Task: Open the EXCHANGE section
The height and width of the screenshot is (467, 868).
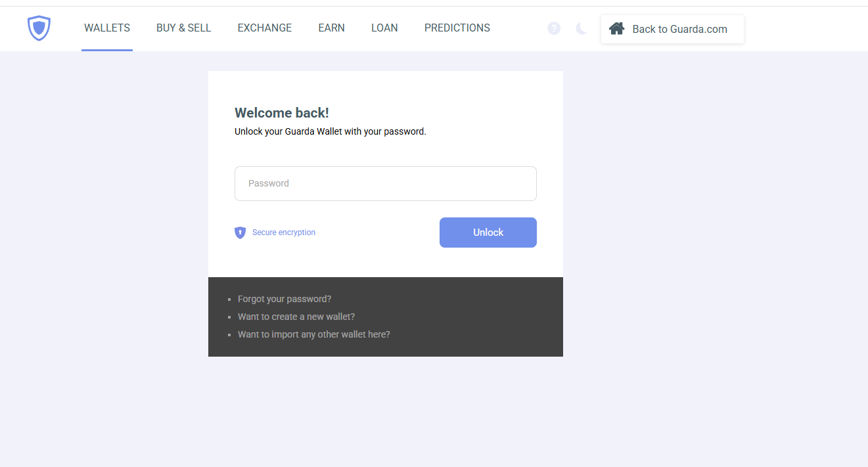Action: point(264,28)
